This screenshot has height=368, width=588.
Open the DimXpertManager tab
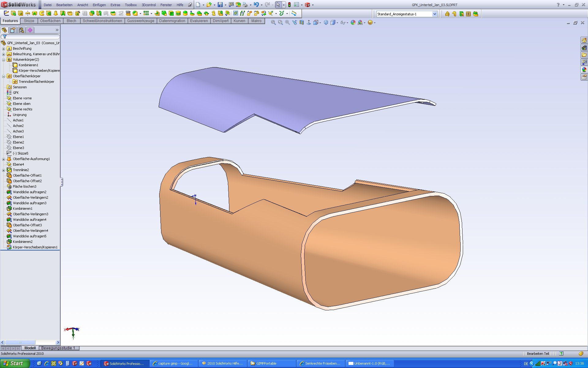(30, 30)
